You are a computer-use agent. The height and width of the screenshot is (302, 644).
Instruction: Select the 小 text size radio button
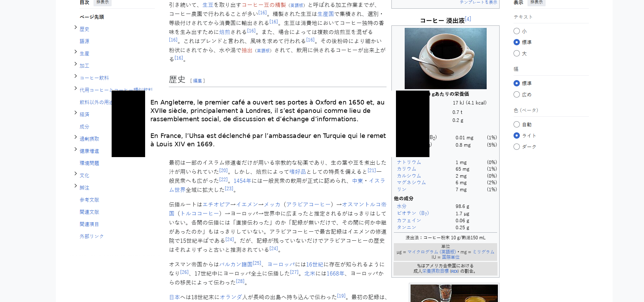[517, 31]
